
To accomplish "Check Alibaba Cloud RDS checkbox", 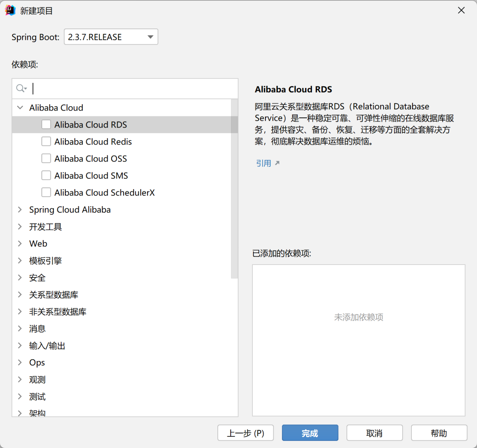I will point(46,124).
